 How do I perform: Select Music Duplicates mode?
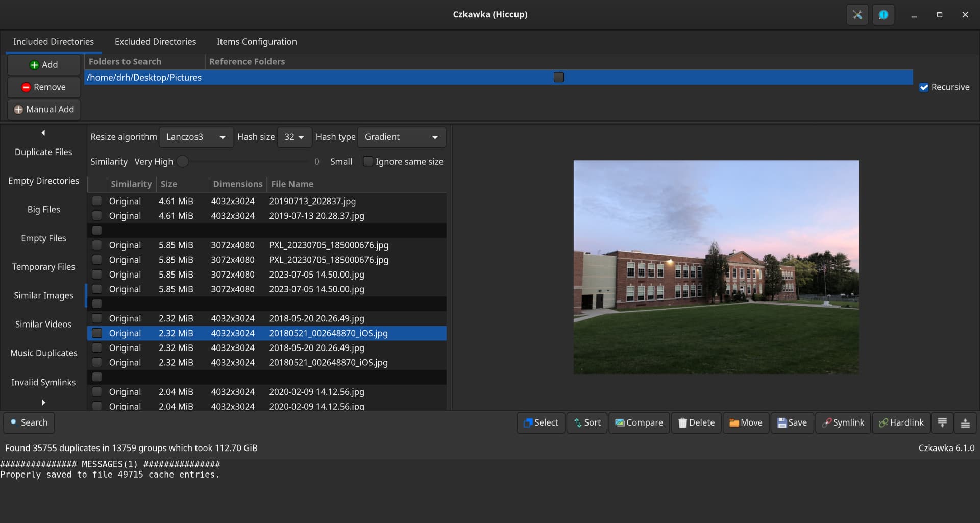point(43,353)
